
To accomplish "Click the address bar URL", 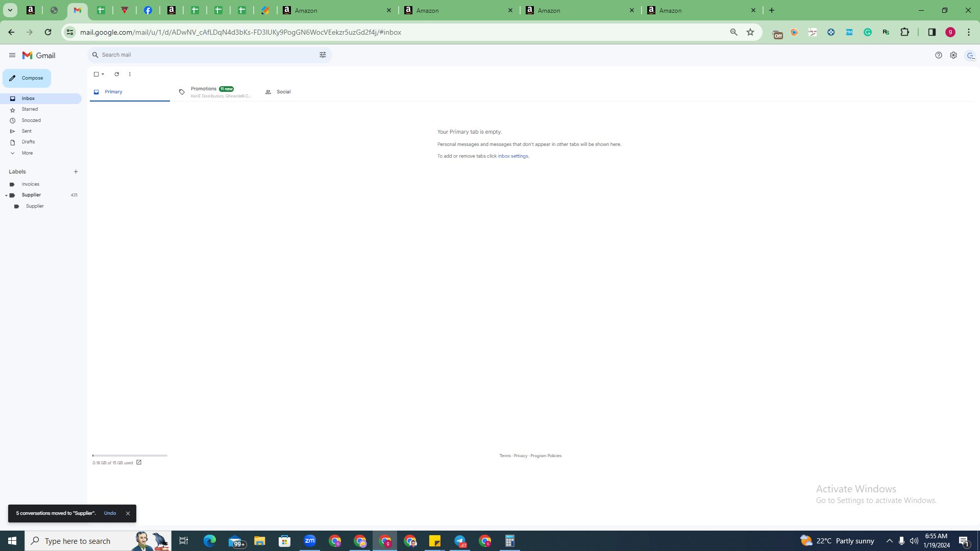I will (x=240, y=32).
